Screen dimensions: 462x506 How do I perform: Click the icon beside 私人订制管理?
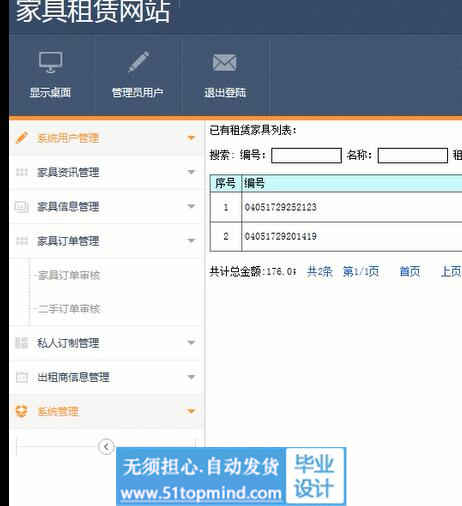[x=22, y=343]
